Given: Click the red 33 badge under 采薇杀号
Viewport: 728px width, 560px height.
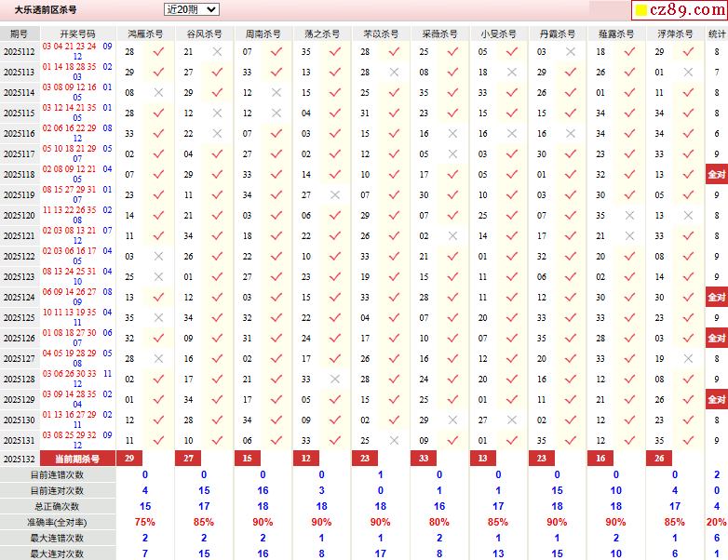Looking at the screenshot, I should (x=424, y=459).
